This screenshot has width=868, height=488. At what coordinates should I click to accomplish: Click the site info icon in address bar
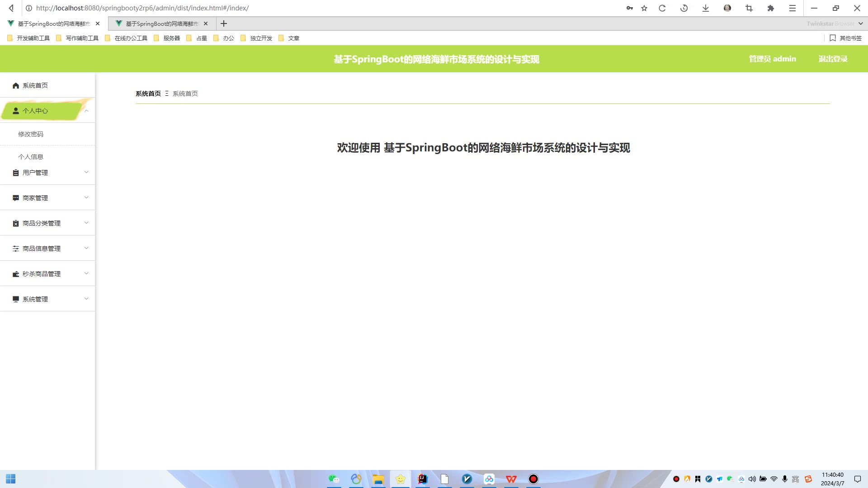point(28,8)
